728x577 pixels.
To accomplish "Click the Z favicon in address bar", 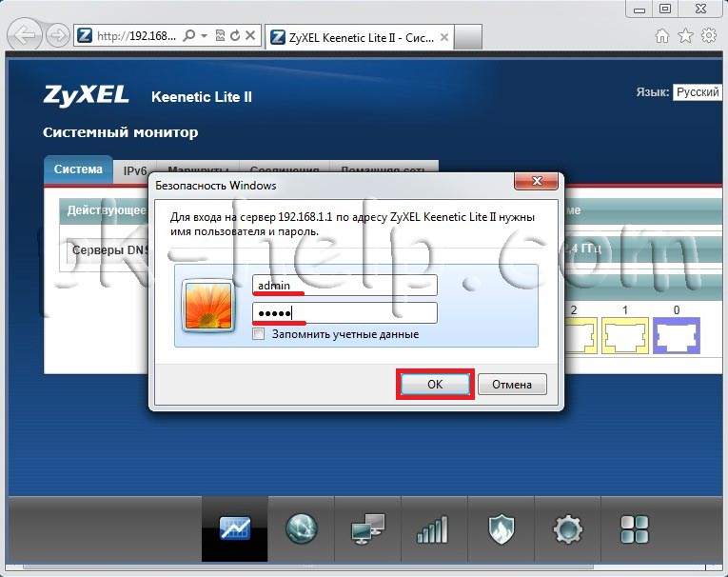I will coord(85,35).
